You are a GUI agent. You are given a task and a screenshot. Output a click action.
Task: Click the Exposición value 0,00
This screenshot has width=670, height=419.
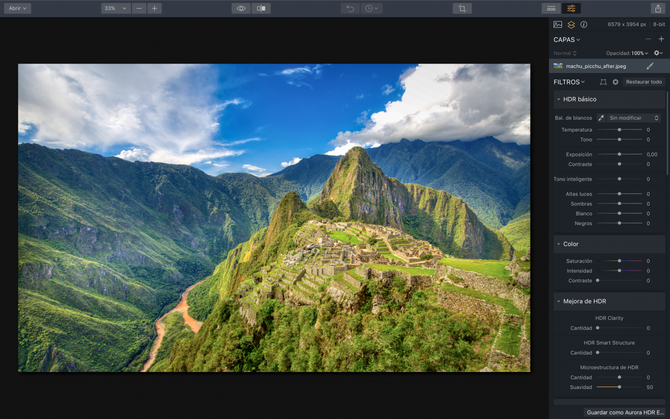click(652, 154)
